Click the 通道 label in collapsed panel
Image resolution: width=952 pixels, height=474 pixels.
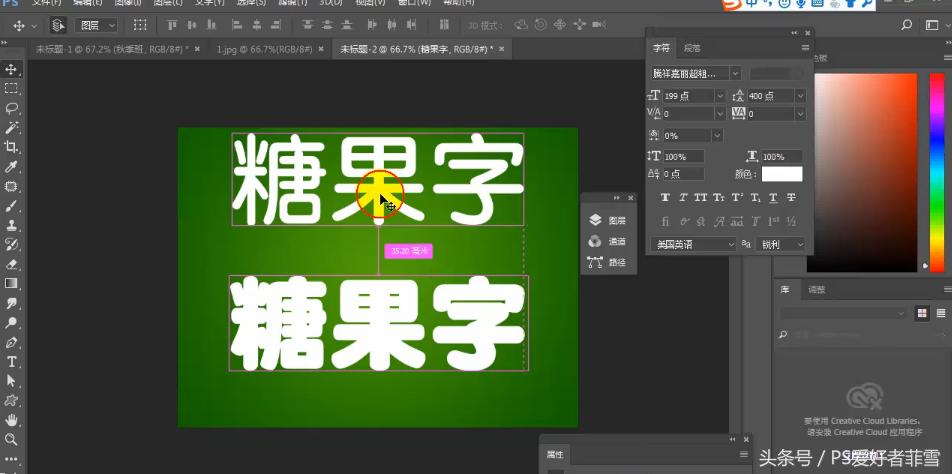[x=617, y=242]
